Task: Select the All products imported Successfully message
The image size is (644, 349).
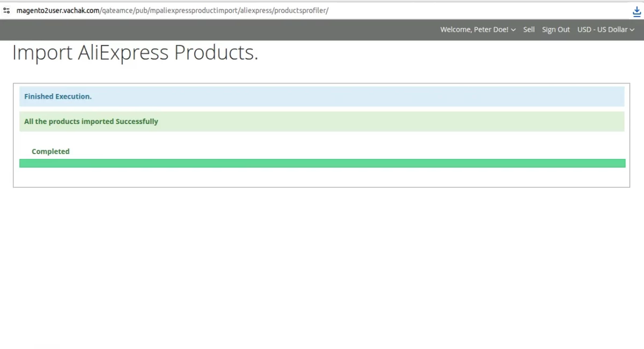Action: click(322, 121)
